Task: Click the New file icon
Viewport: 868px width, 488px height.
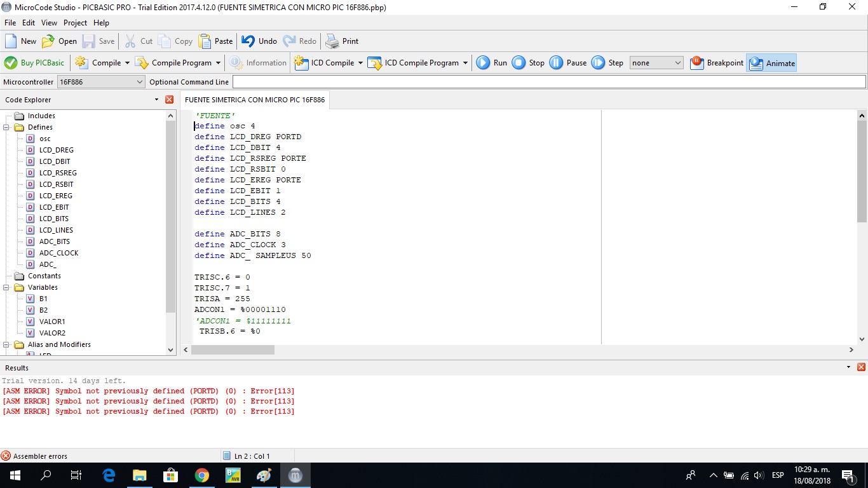Action: coord(11,41)
